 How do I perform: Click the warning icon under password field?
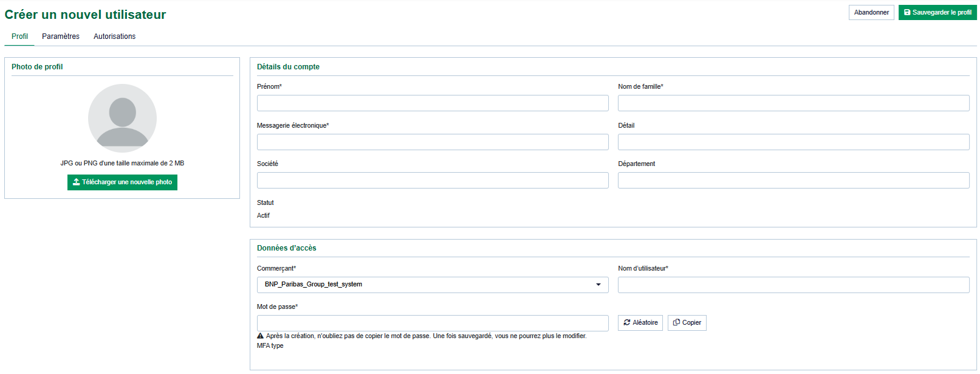[260, 336]
